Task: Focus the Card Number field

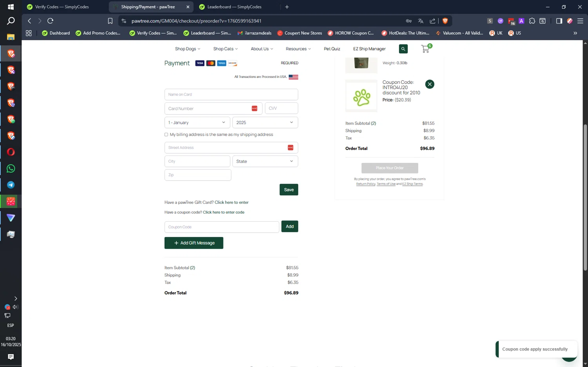Action: point(213,108)
